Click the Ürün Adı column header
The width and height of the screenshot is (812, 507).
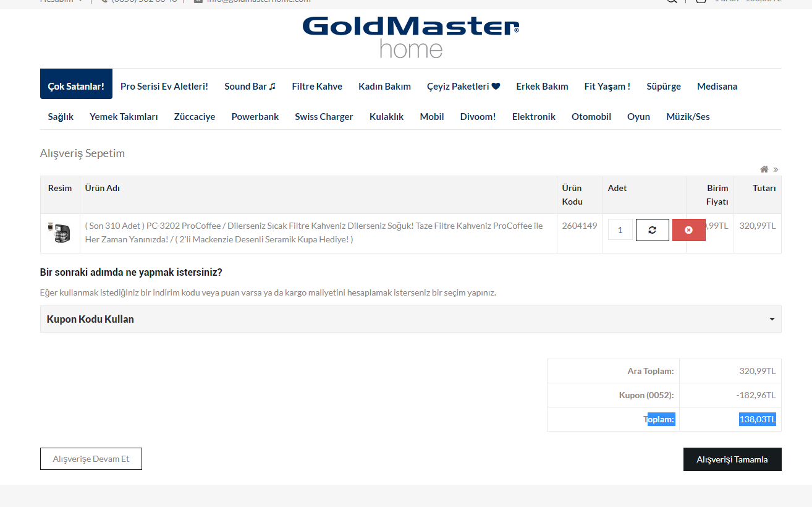click(102, 188)
